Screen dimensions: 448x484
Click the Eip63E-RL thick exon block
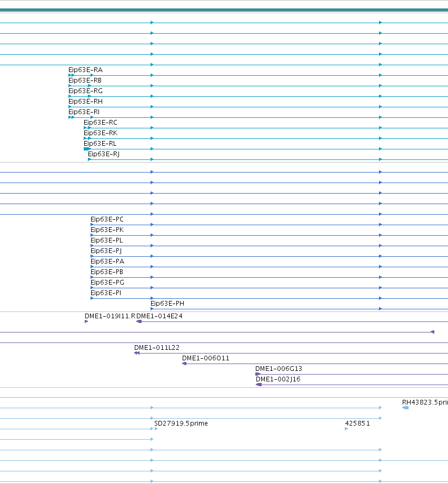pos(86,149)
